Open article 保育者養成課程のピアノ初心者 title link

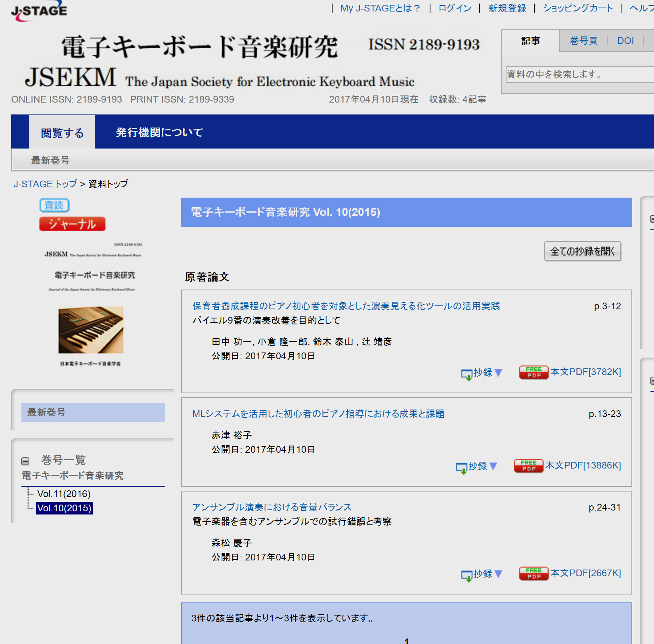(x=346, y=306)
